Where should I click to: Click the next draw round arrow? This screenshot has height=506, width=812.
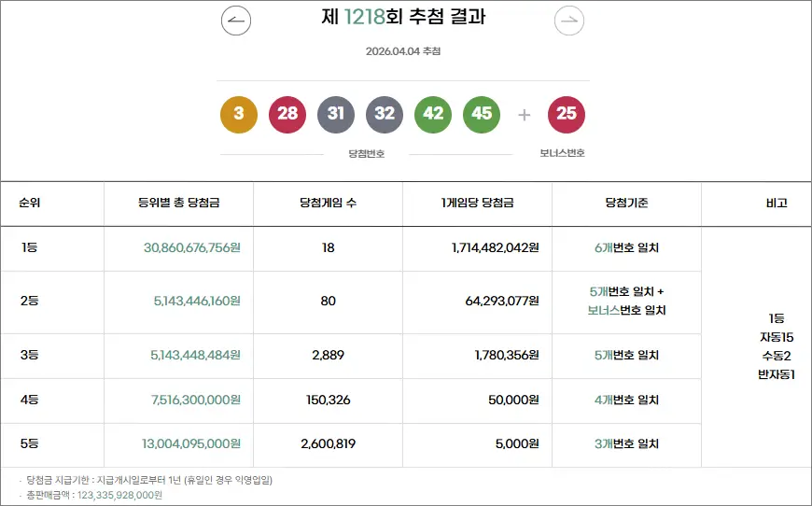[x=569, y=21]
